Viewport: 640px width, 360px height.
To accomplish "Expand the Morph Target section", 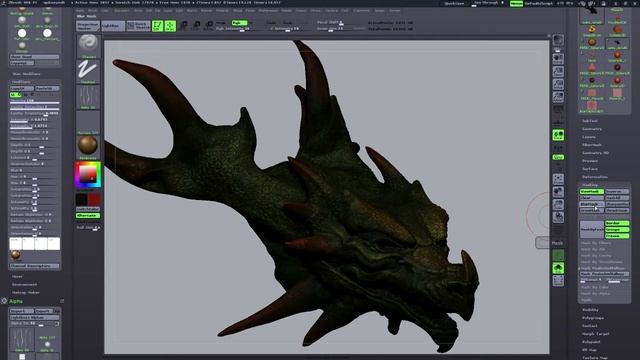I will pyautogui.click(x=596, y=333).
